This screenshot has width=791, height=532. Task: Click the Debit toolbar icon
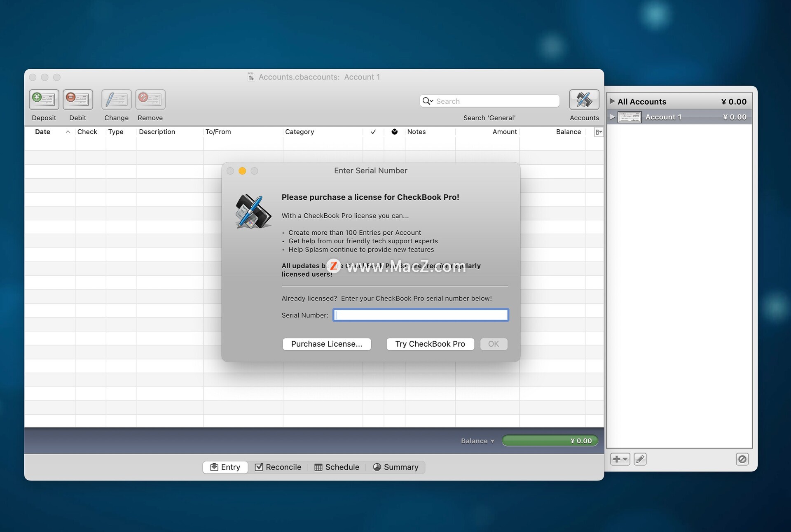pyautogui.click(x=78, y=99)
